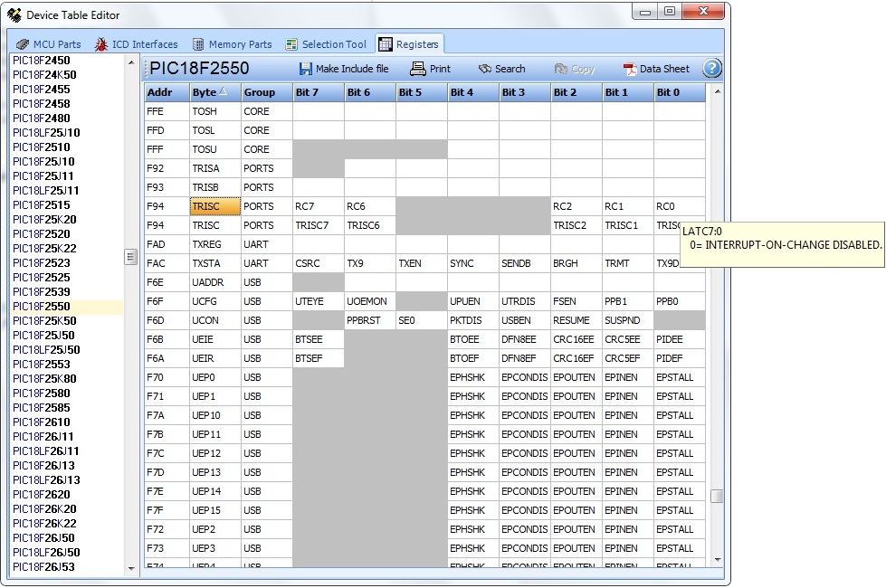The height and width of the screenshot is (588, 886).
Task: Click the Make Include file save icon
Action: [306, 69]
